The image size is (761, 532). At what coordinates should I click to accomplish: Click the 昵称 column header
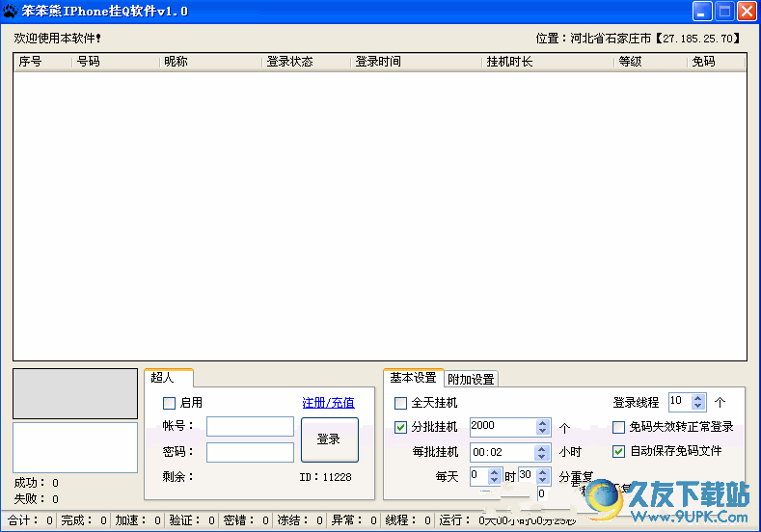210,62
